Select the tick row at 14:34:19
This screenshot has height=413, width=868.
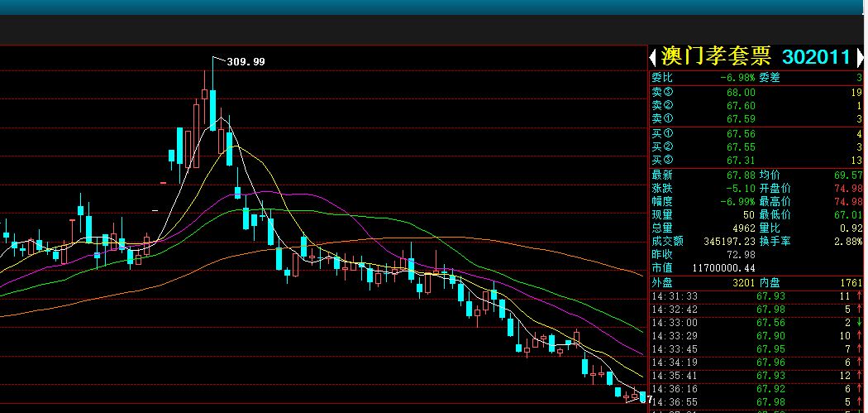756,363
